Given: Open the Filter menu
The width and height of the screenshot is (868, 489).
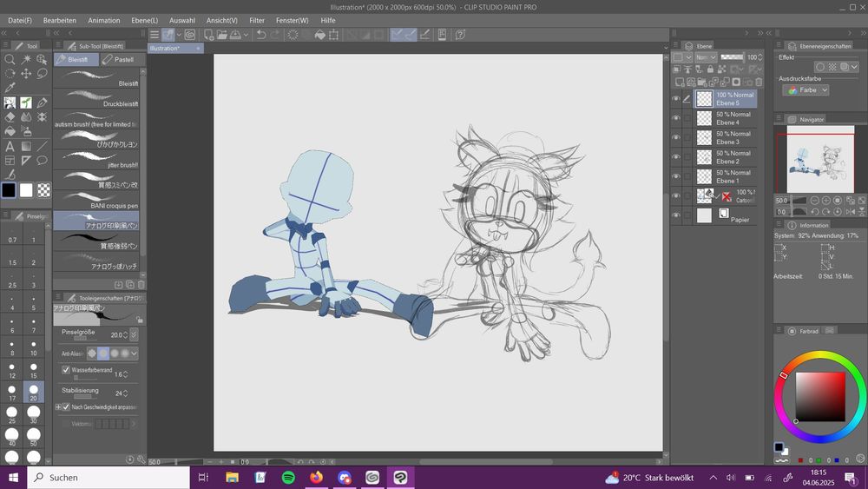Looking at the screenshot, I should [x=257, y=20].
